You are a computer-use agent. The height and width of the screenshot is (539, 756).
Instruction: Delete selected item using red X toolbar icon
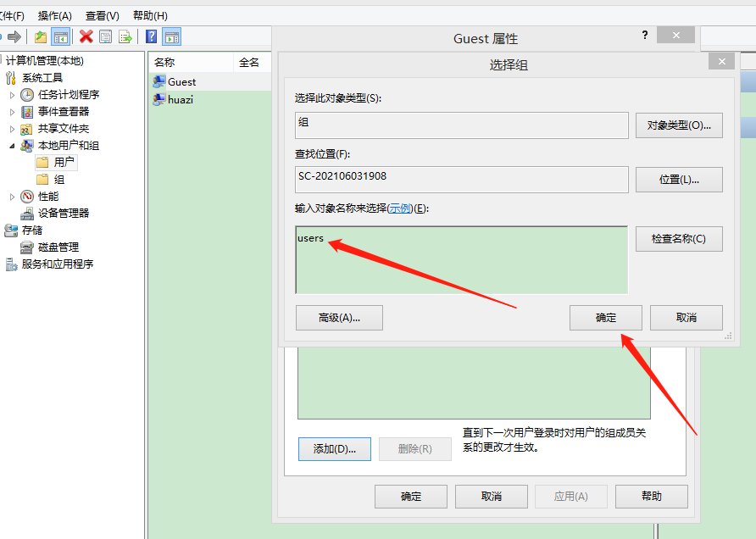tap(84, 36)
